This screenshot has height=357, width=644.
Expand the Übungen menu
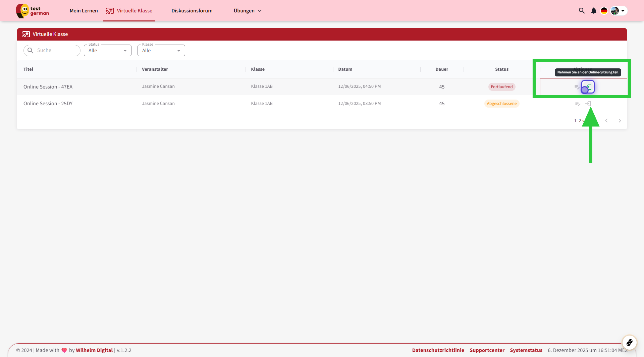[247, 11]
